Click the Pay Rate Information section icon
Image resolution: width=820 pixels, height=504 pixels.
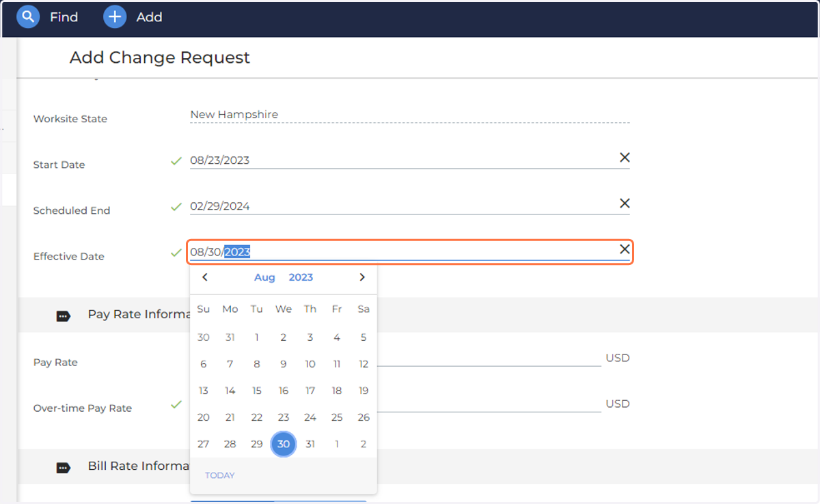click(x=63, y=316)
